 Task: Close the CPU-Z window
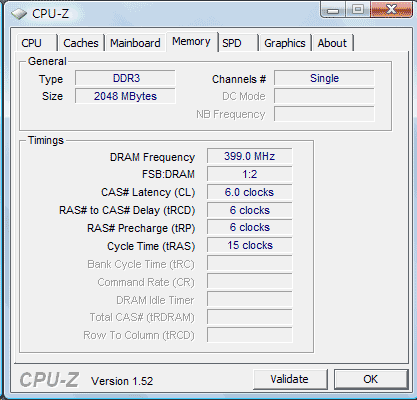[x=391, y=9]
